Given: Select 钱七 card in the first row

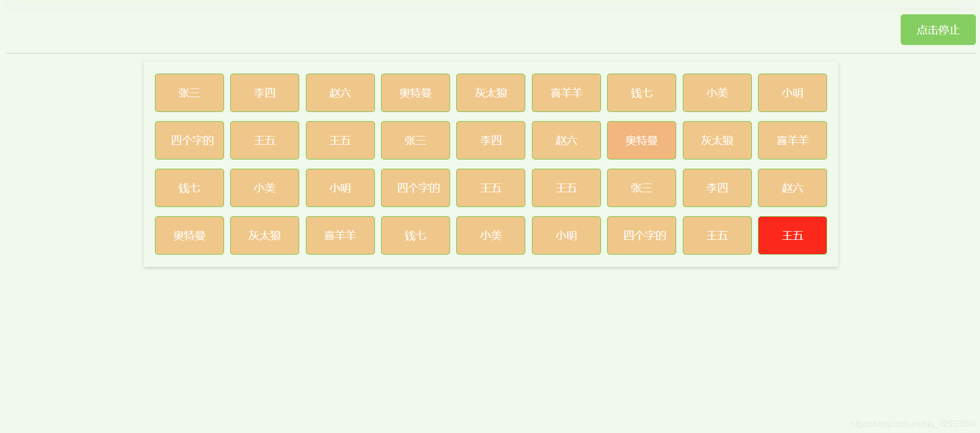Looking at the screenshot, I should coord(641,93).
